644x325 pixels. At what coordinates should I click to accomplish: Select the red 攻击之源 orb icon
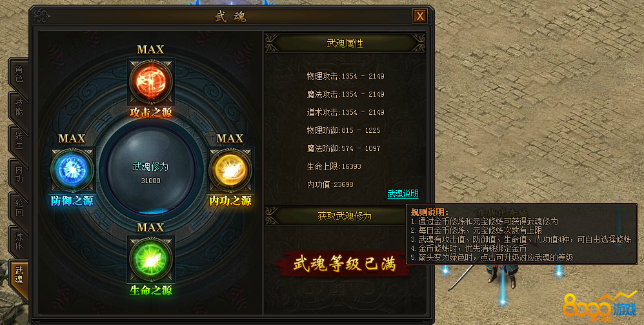[x=151, y=82]
